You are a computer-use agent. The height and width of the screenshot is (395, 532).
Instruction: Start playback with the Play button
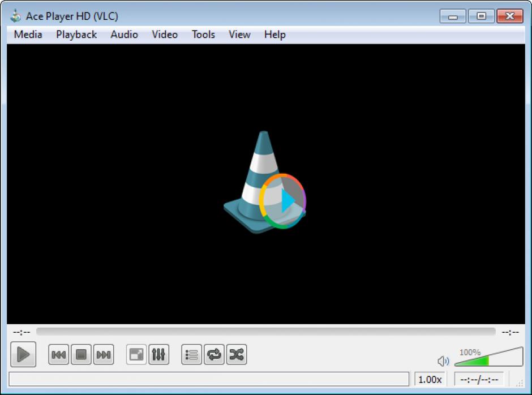coord(23,354)
